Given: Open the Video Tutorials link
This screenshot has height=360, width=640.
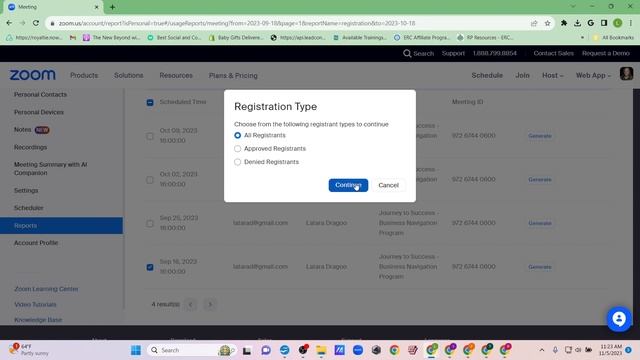Looking at the screenshot, I should click(x=35, y=304).
